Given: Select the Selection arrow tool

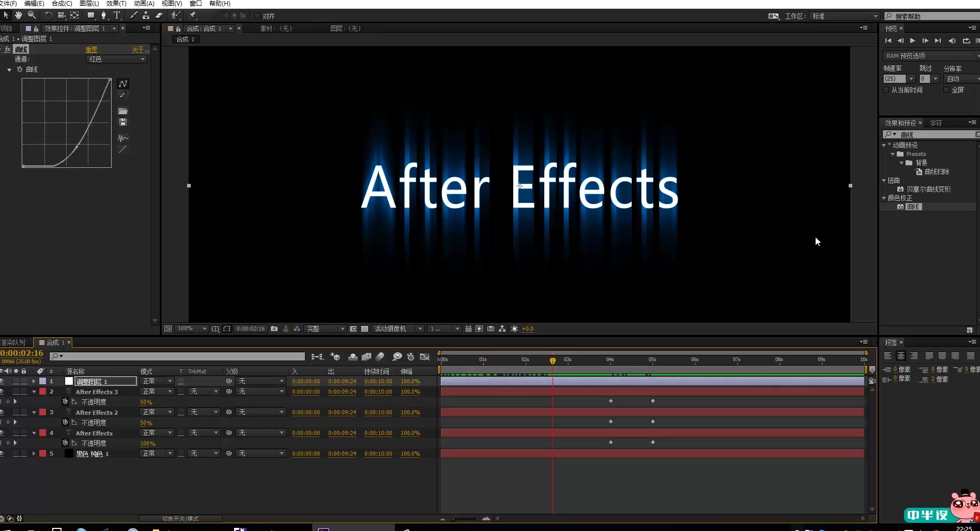Looking at the screenshot, I should pyautogui.click(x=6, y=15).
